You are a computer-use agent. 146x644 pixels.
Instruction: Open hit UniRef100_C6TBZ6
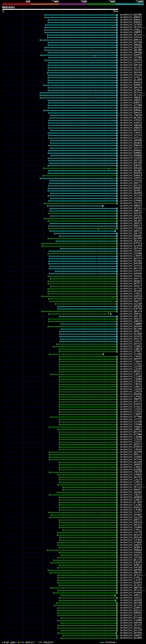[131, 25]
